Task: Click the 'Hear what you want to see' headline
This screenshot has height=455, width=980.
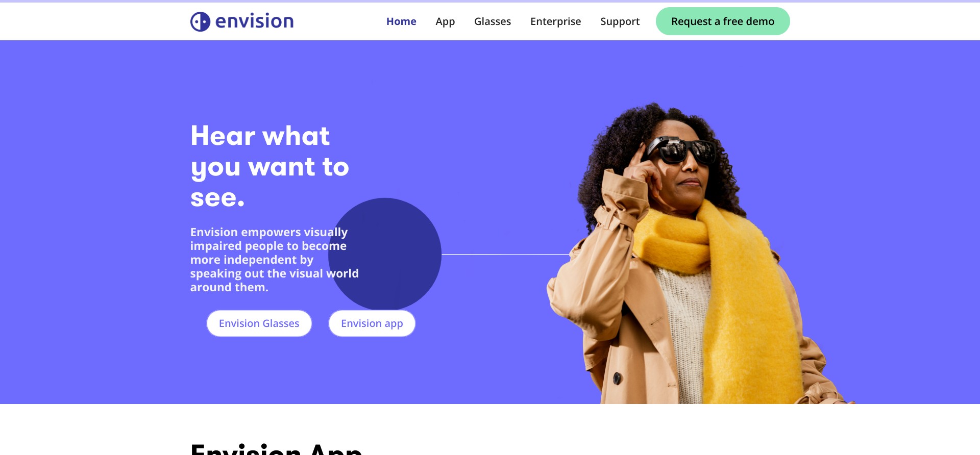Action: [x=269, y=166]
